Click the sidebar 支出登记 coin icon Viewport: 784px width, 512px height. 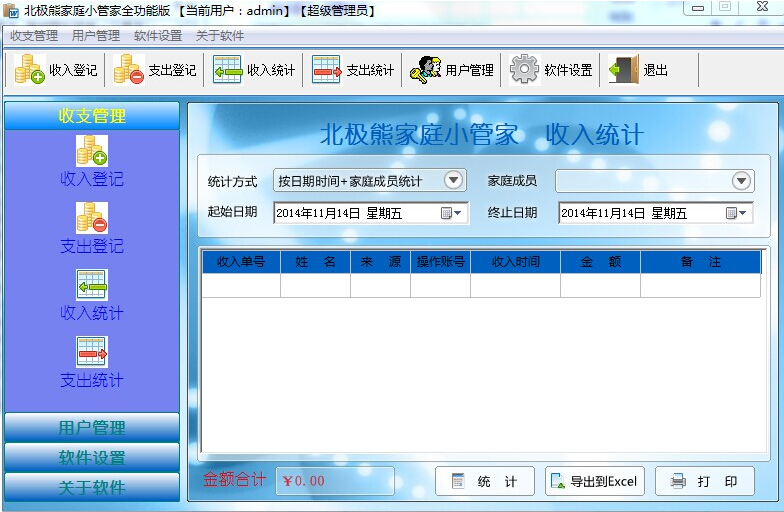tap(92, 218)
